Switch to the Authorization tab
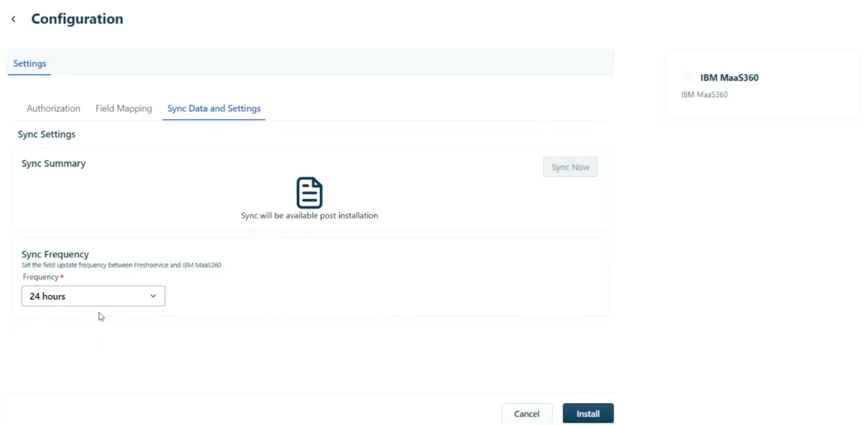This screenshot has height=425, width=868. point(53,109)
